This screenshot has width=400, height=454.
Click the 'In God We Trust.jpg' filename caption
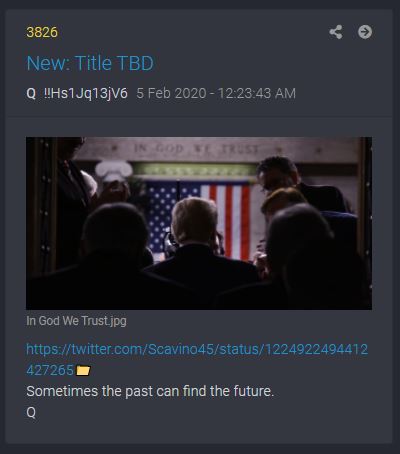coord(76,321)
